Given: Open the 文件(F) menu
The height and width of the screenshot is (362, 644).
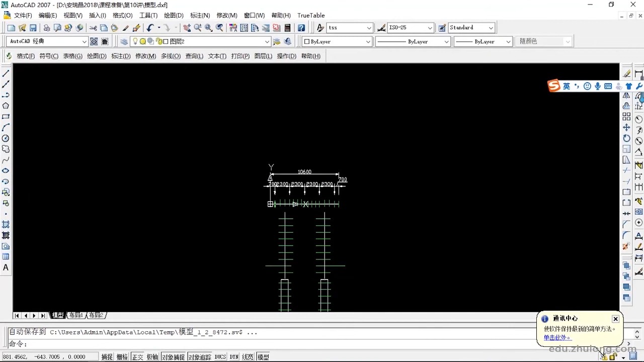Looking at the screenshot, I should [23, 16].
